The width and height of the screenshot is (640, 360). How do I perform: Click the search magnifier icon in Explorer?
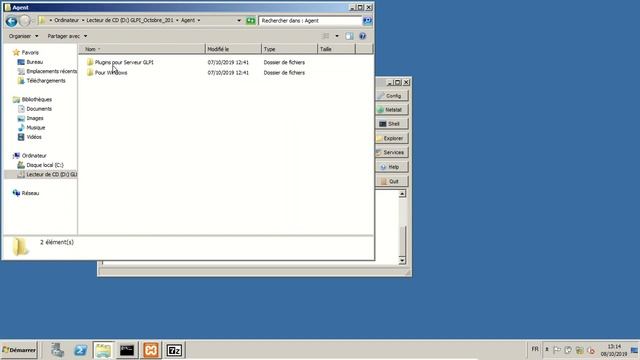click(x=367, y=20)
